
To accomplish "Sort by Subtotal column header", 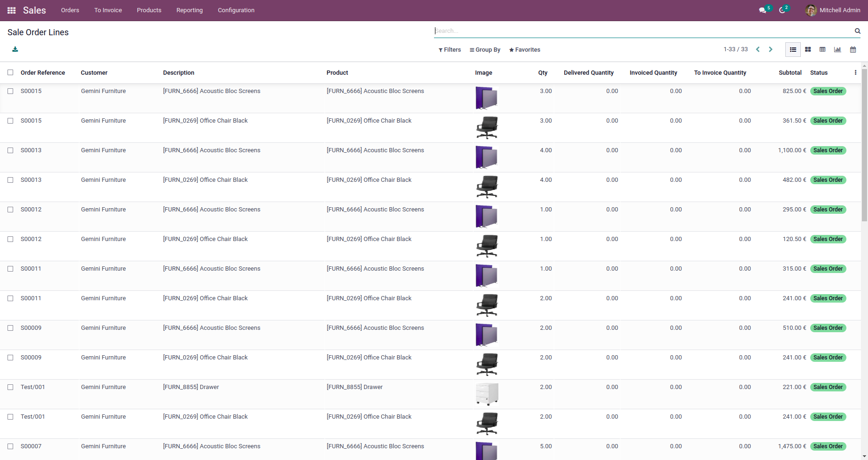I will pyautogui.click(x=790, y=73).
